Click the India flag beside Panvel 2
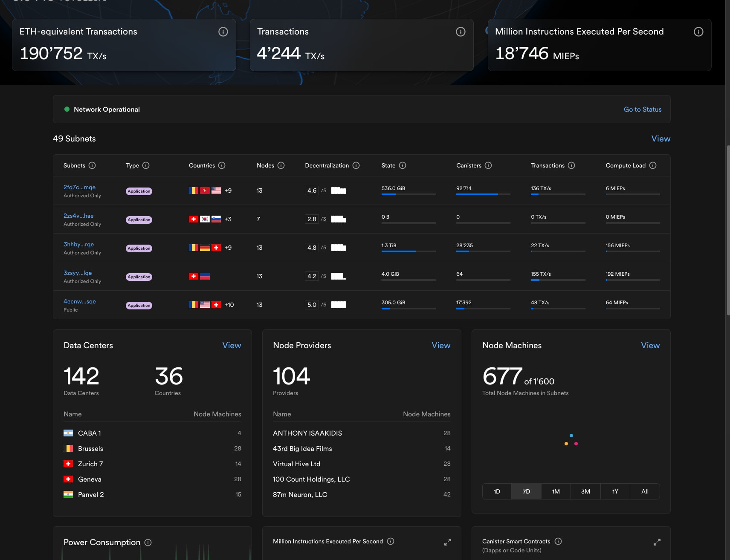The width and height of the screenshot is (730, 560). 68,494
